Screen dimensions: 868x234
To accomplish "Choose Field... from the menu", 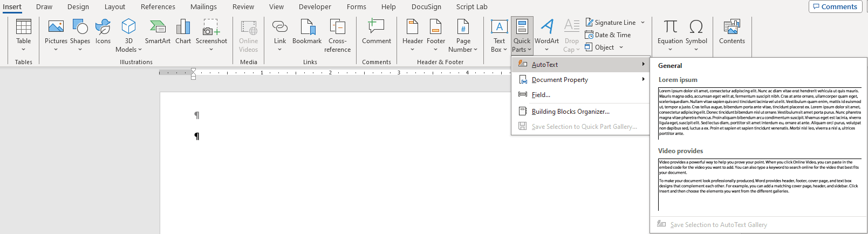I will click(580, 94).
